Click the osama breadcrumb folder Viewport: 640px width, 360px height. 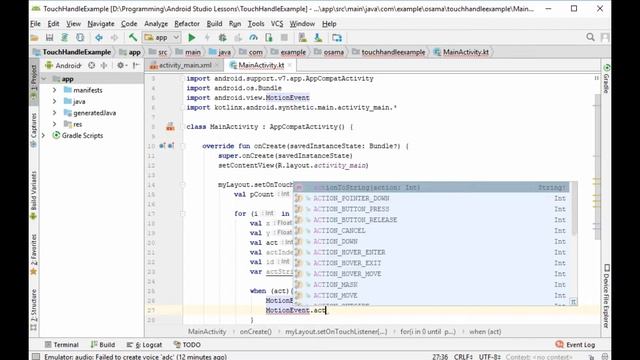coord(329,52)
